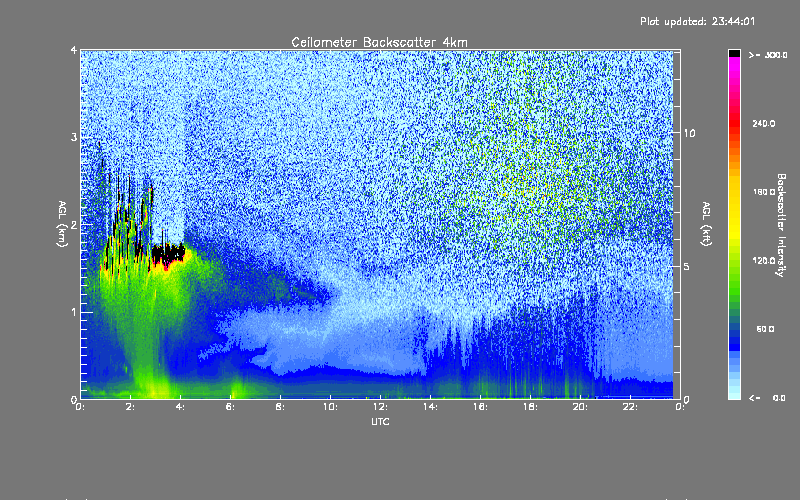Viewport: 800px width, 500px height.
Task: Click the 10 kft label on right axis
Action: coord(689,133)
